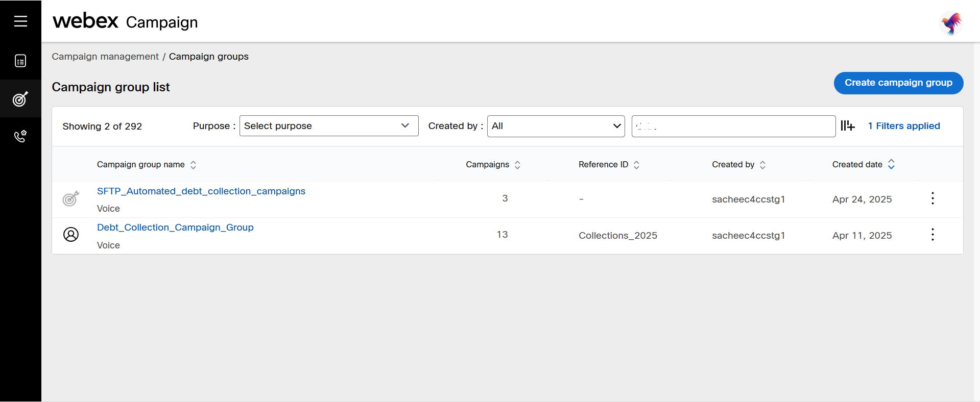Click the Collections_2025 reference ID
This screenshot has width=980, height=402.
click(x=618, y=236)
